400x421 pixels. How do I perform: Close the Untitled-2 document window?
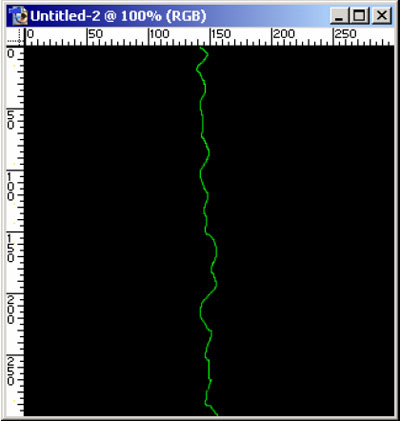click(382, 16)
